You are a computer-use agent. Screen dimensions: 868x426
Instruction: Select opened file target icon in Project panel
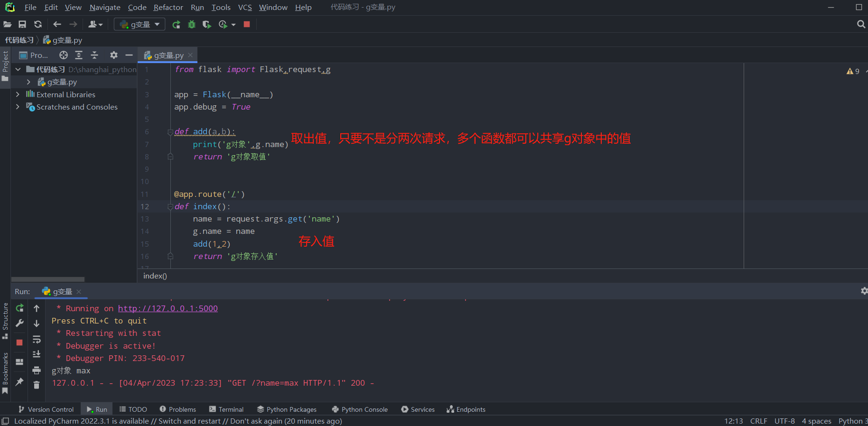pos(64,55)
